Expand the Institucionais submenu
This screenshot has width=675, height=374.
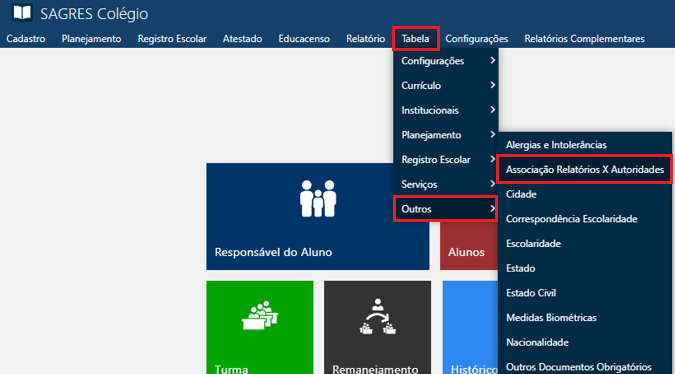pos(446,110)
